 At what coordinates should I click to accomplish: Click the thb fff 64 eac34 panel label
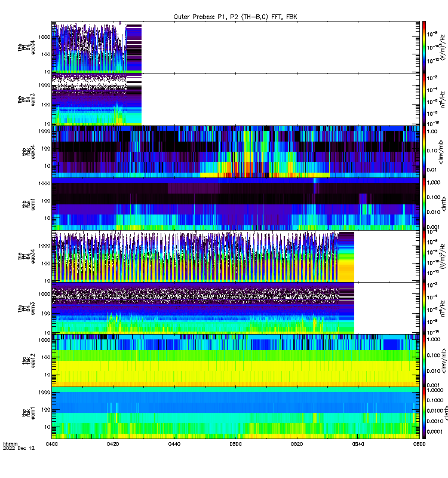(26, 47)
